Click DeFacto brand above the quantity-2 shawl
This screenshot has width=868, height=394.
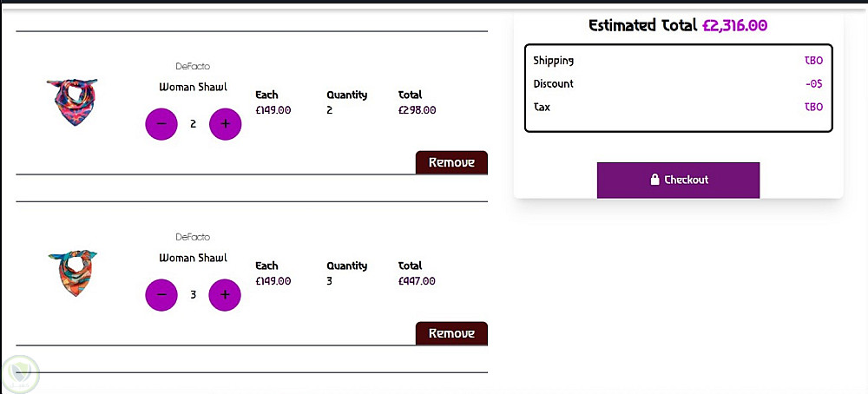[193, 66]
